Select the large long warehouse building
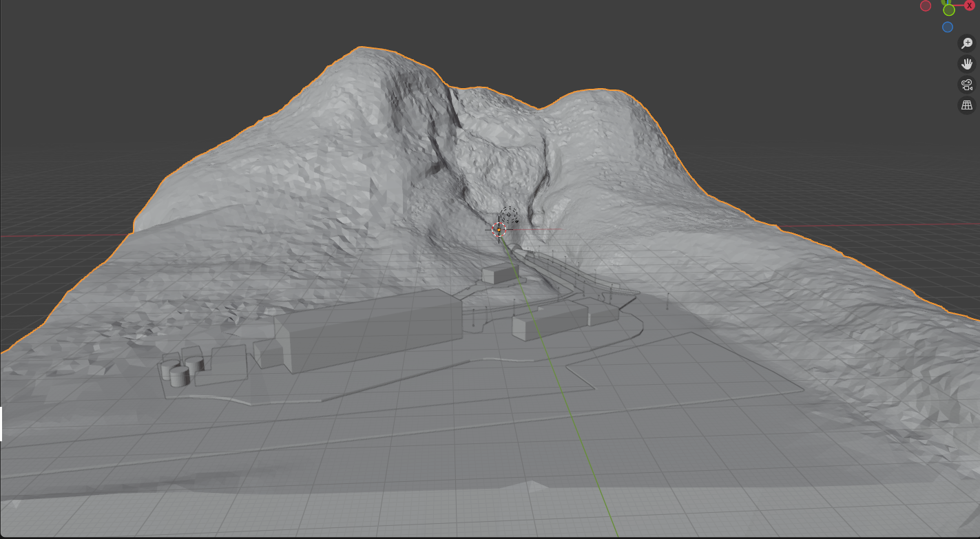The image size is (980, 539). click(368, 330)
